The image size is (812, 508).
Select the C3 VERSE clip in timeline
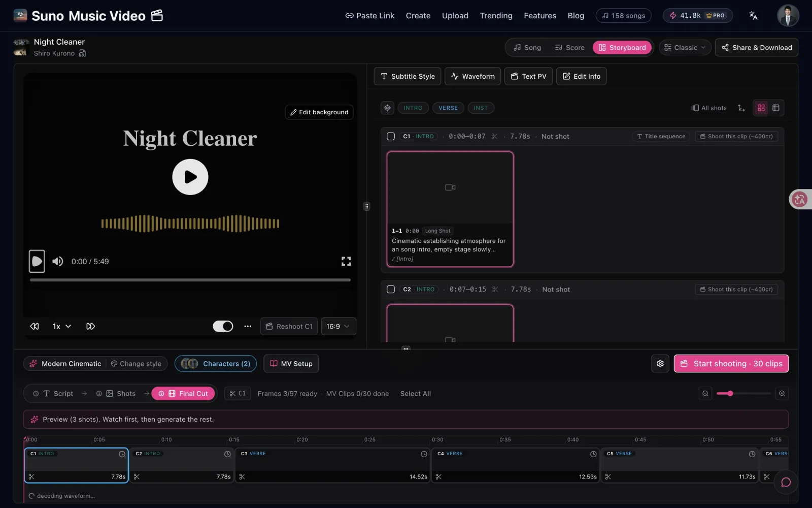pyautogui.click(x=332, y=465)
